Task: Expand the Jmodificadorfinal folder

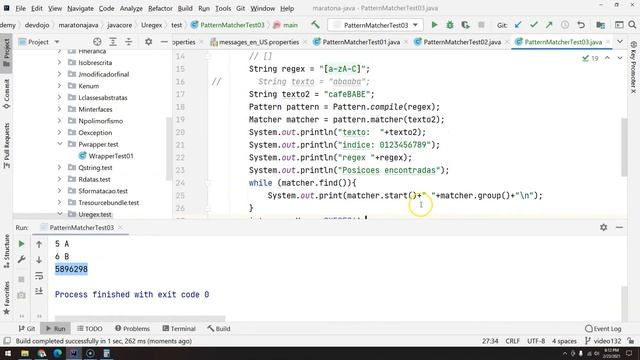Action: pyautogui.click(x=60, y=74)
